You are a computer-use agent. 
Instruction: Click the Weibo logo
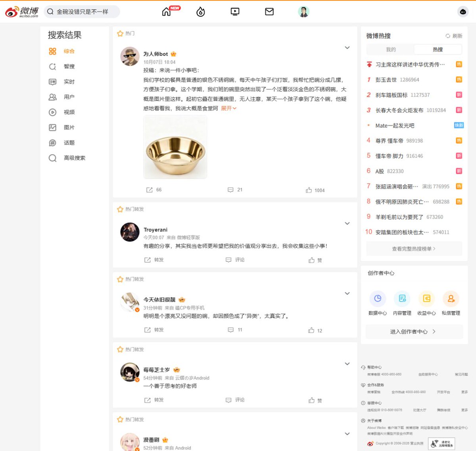[22, 12]
